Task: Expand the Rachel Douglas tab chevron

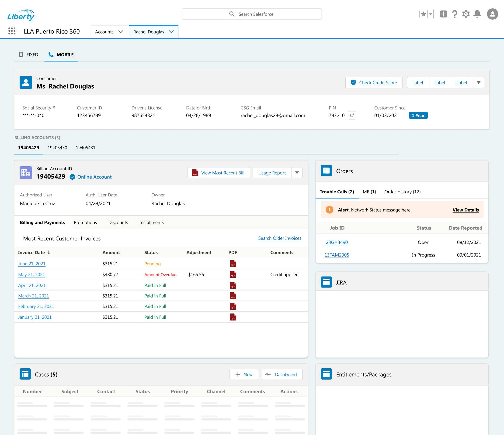Action: [171, 32]
